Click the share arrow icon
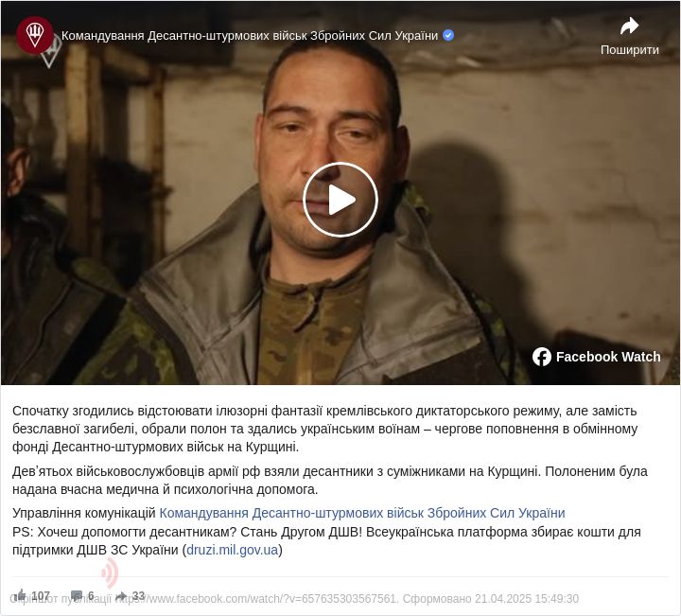Screen dimensions: 681x616 click(629, 26)
